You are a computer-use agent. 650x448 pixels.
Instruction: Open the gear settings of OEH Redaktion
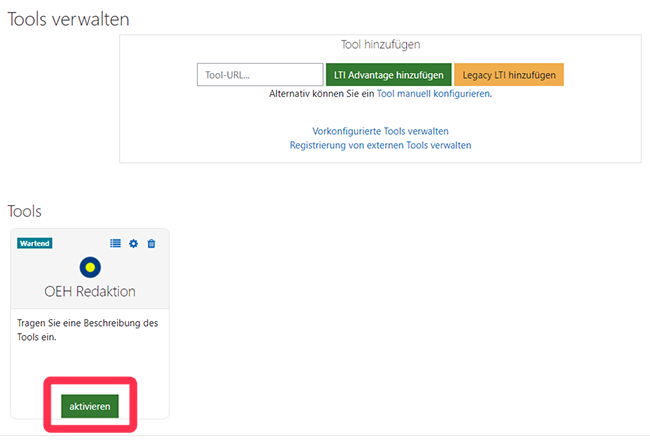(x=133, y=243)
